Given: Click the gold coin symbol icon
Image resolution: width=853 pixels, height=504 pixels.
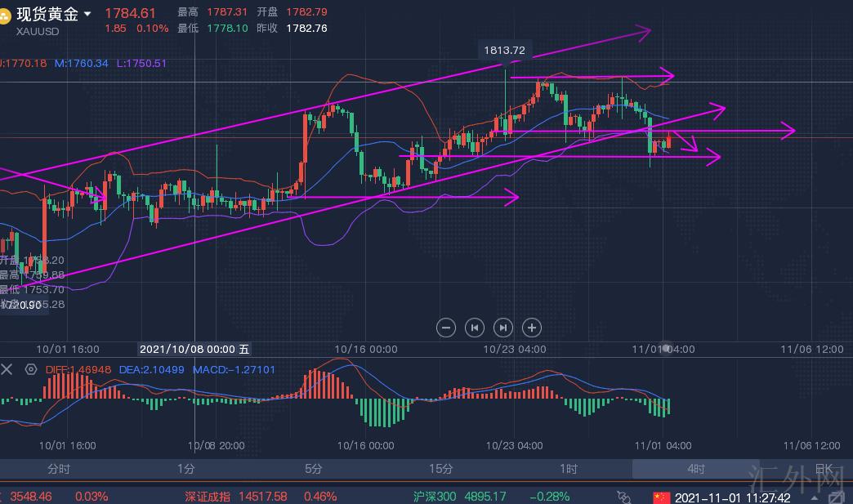Looking at the screenshot, I should pos(6,15).
